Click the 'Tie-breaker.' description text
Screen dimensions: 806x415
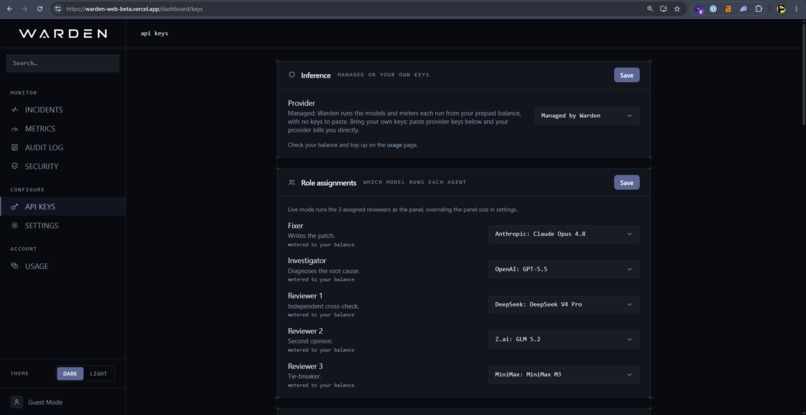(x=304, y=376)
